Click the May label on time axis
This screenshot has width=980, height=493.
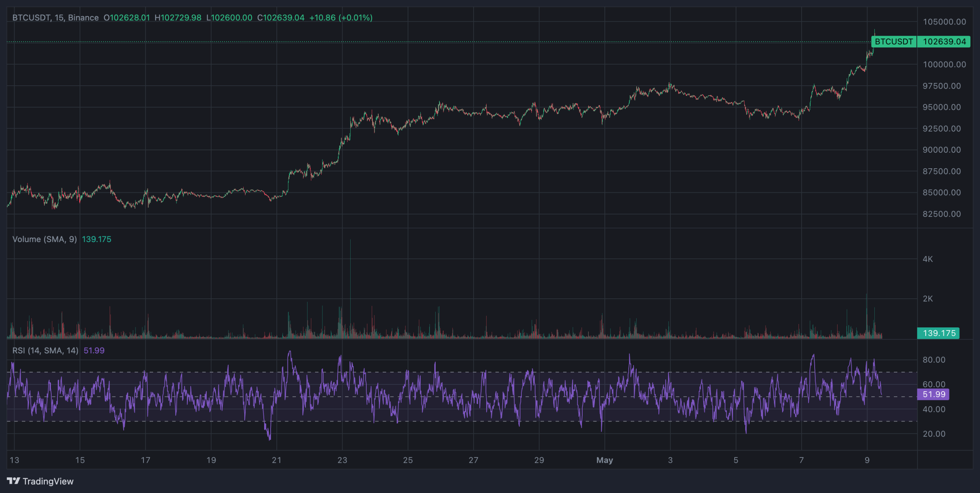(x=604, y=460)
